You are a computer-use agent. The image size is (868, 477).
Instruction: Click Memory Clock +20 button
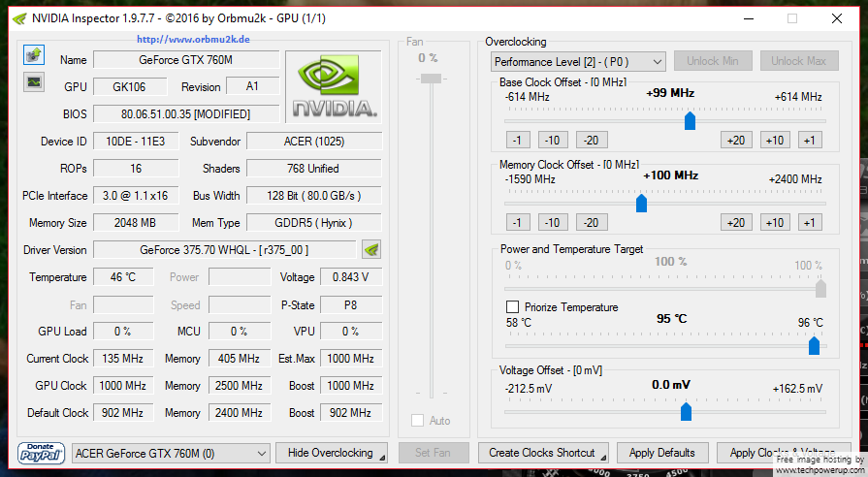pyautogui.click(x=736, y=222)
